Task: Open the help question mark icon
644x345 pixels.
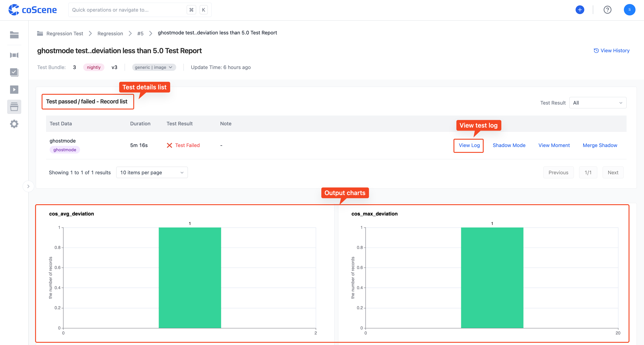Action: pyautogui.click(x=607, y=10)
